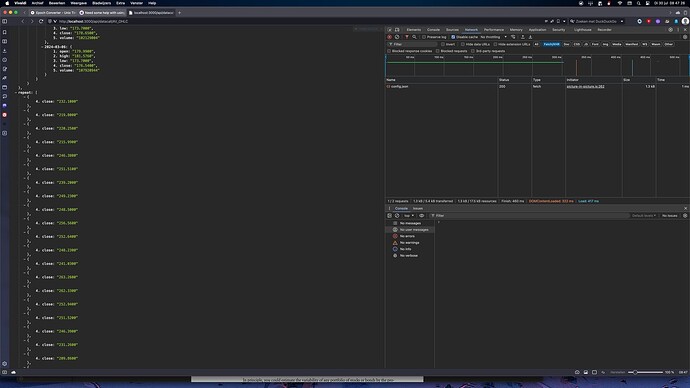Screen dimensions: 690x388
Task: Open the console top context dropdown
Action: [x=409, y=216]
